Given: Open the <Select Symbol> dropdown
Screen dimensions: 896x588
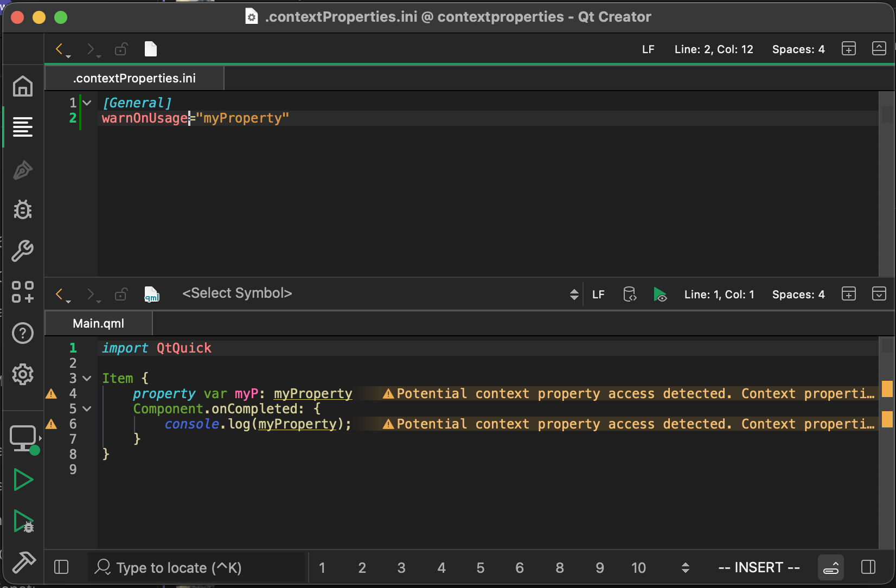Looking at the screenshot, I should coord(237,293).
